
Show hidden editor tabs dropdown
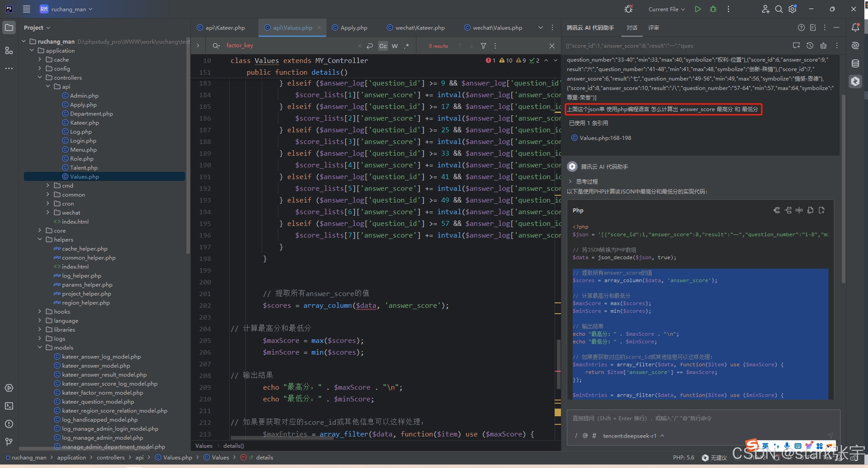click(541, 27)
